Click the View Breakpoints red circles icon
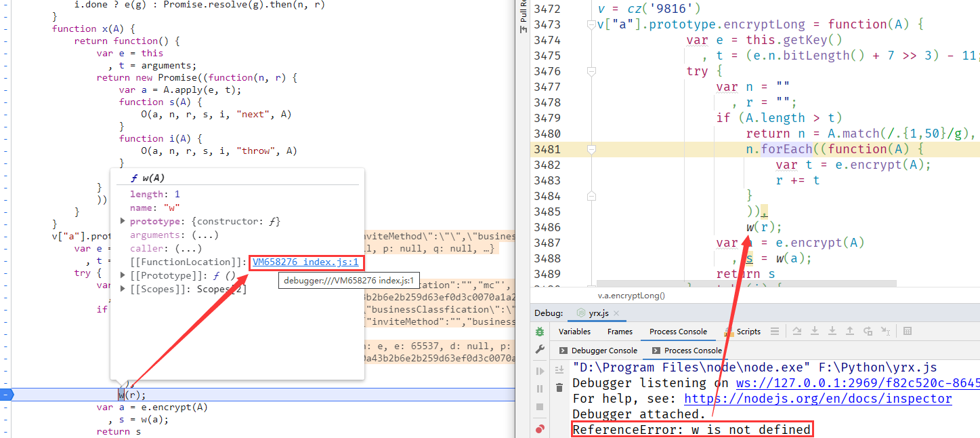 tap(540, 429)
